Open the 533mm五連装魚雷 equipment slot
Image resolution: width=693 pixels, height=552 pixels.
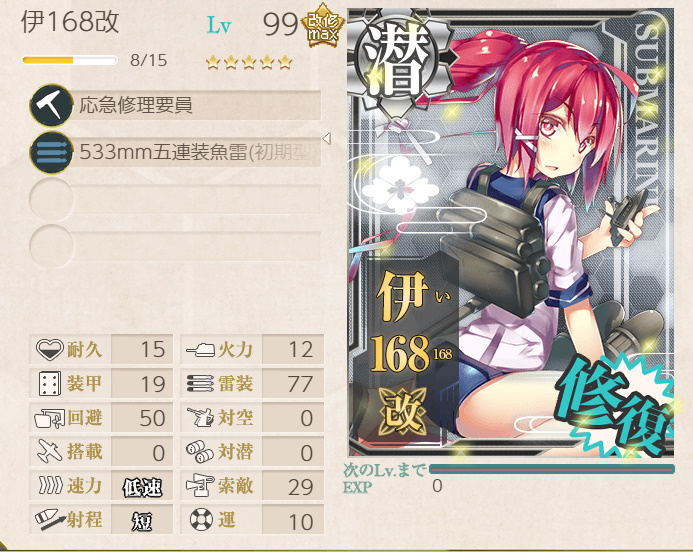tap(175, 153)
